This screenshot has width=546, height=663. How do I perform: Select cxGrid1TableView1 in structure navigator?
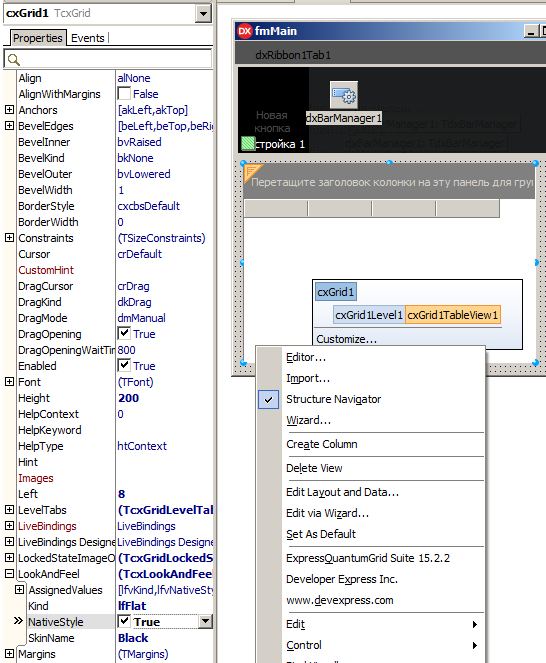click(453, 315)
